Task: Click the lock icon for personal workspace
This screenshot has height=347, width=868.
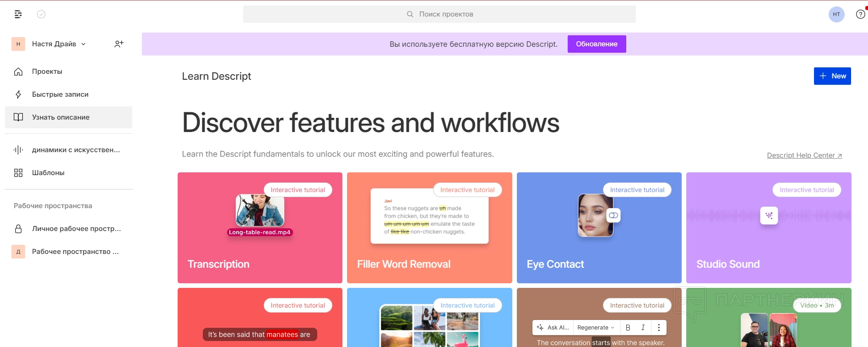Action: pos(18,229)
